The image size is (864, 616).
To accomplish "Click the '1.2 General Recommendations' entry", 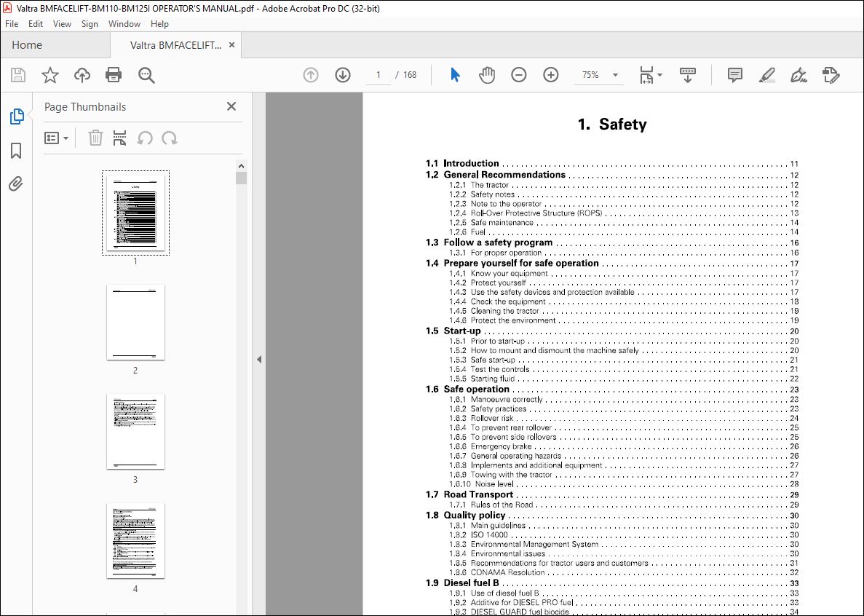I will pyautogui.click(x=611, y=175).
